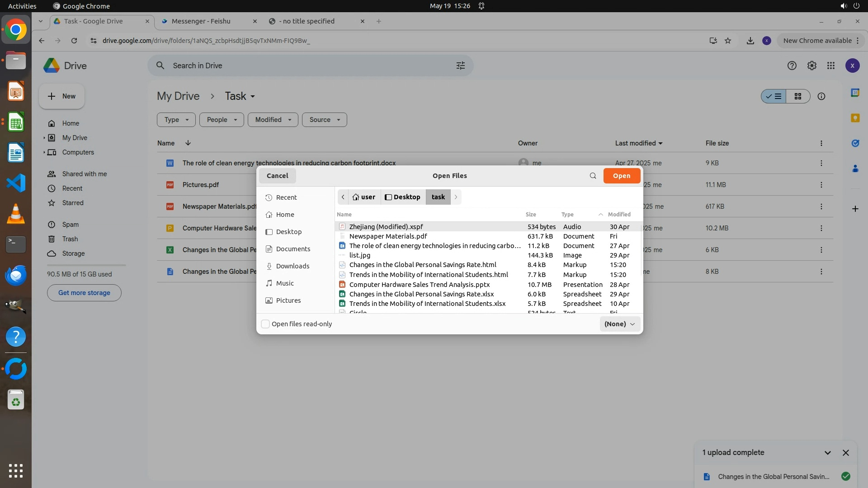Viewport: 868px width, 488px height.
Task: Show the view details info icon
Action: coord(821,96)
